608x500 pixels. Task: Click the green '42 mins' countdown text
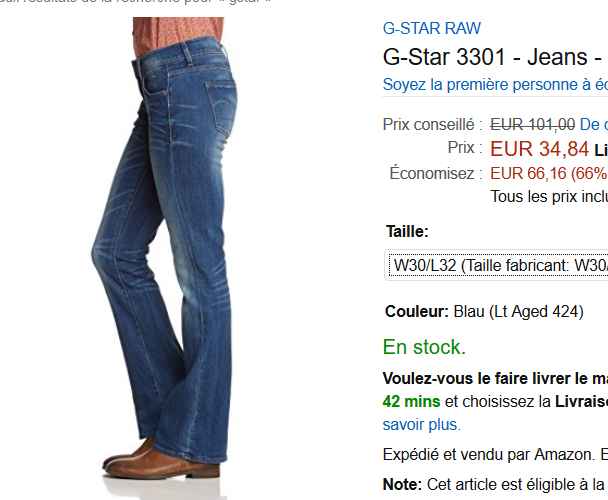click(x=411, y=402)
